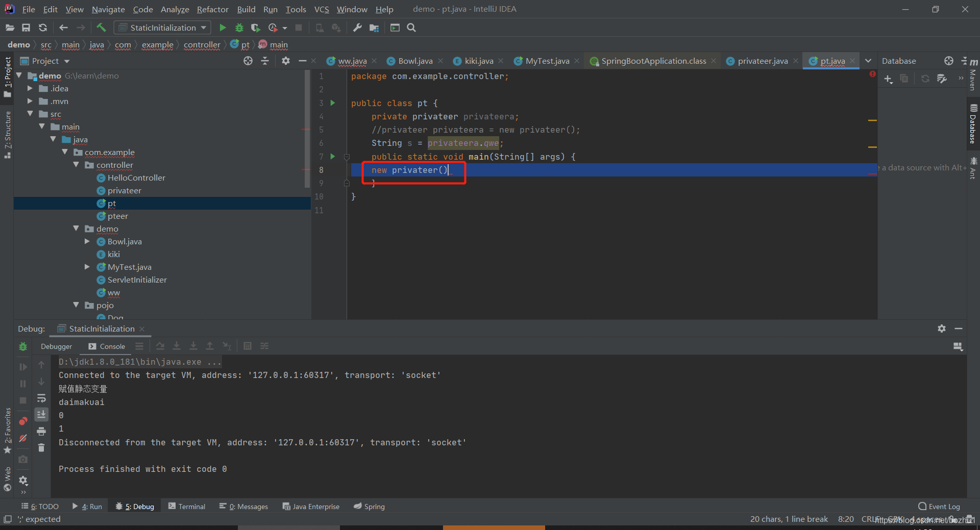Open StaticInitialization run configuration dropdown
Image resolution: width=980 pixels, height=530 pixels.
pos(163,28)
